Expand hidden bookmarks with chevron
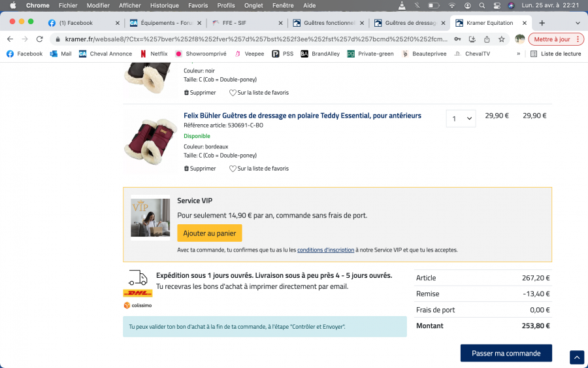The width and height of the screenshot is (588, 368). click(x=518, y=54)
